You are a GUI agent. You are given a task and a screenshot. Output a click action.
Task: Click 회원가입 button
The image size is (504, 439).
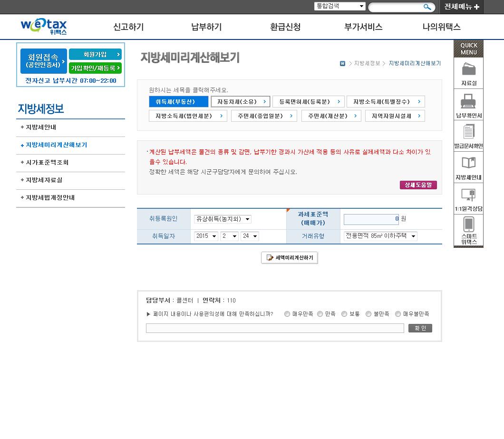point(95,54)
